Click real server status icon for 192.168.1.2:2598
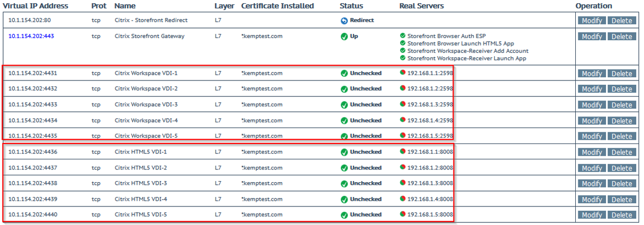The height and width of the screenshot is (225, 644). coord(403,88)
